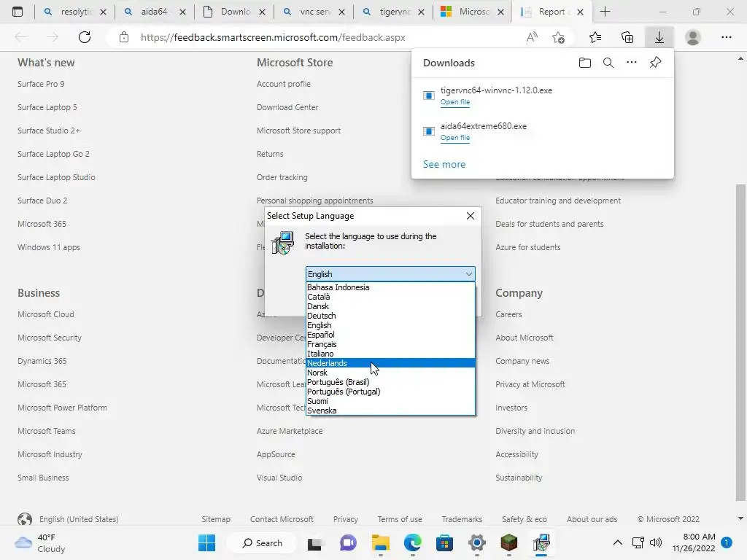Open Windows Start menu
Viewport: 747px width, 560px height.
click(206, 542)
